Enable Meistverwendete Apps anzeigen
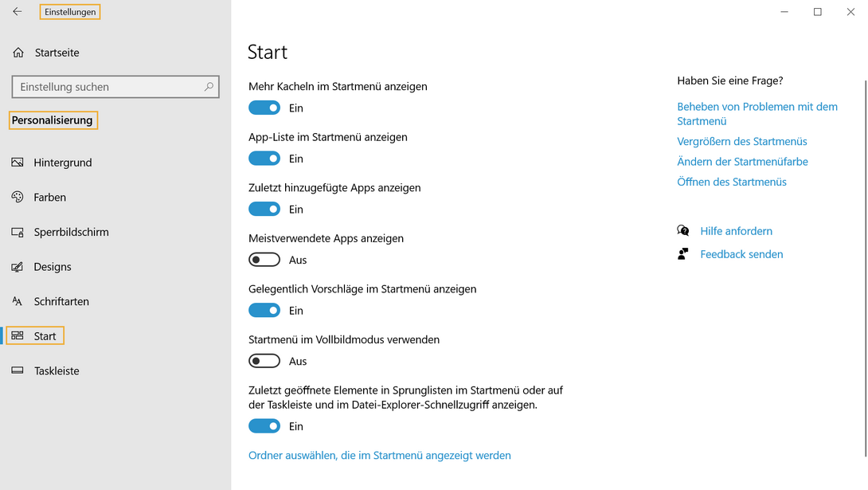The image size is (868, 490). click(x=264, y=259)
